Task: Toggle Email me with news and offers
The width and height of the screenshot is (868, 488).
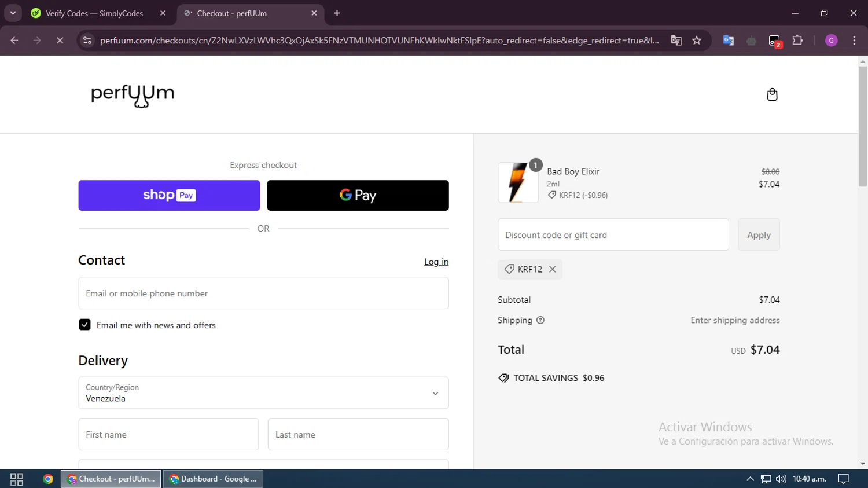Action: pos(84,325)
